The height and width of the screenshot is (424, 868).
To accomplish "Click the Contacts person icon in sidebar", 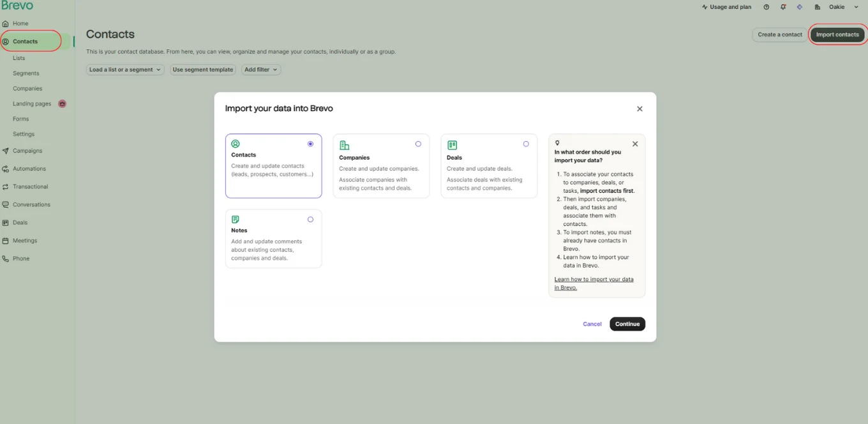I will [x=6, y=42].
